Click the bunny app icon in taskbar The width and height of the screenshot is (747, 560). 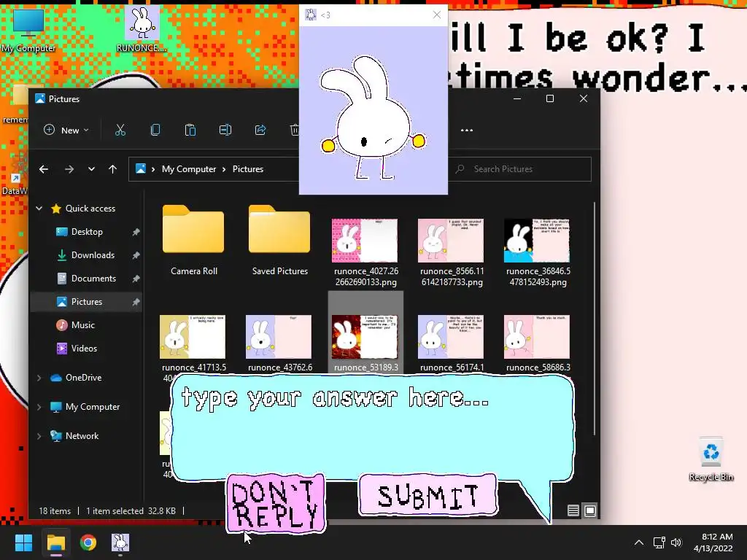[120, 542]
